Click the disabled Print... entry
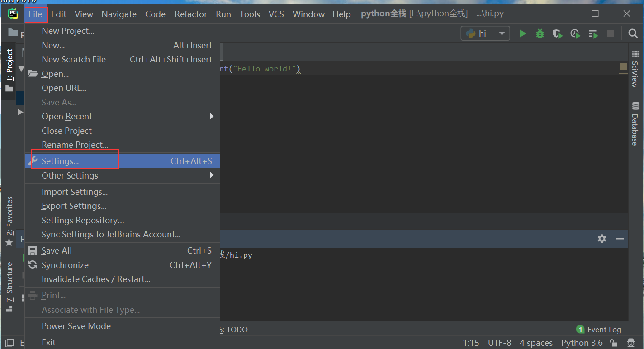644x349 pixels. [122, 295]
